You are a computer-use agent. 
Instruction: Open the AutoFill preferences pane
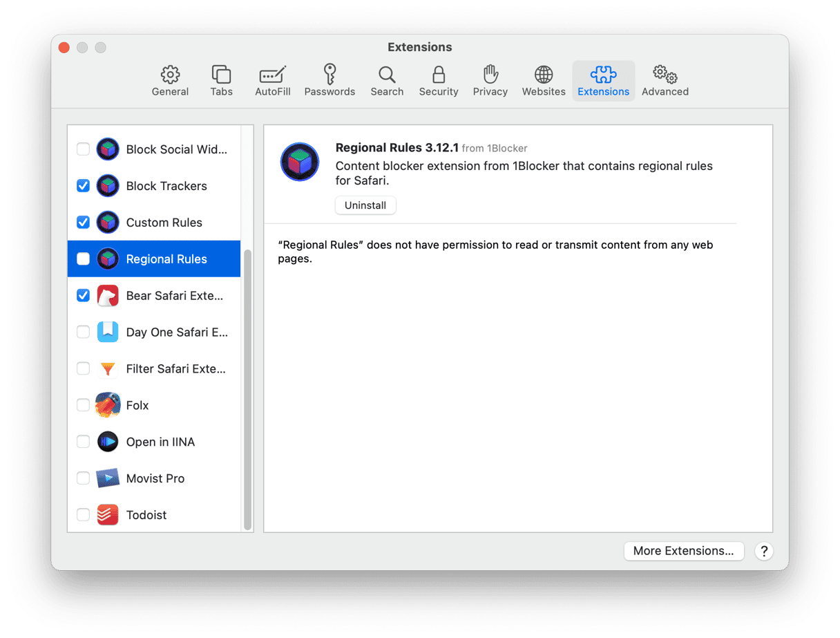pyautogui.click(x=272, y=81)
